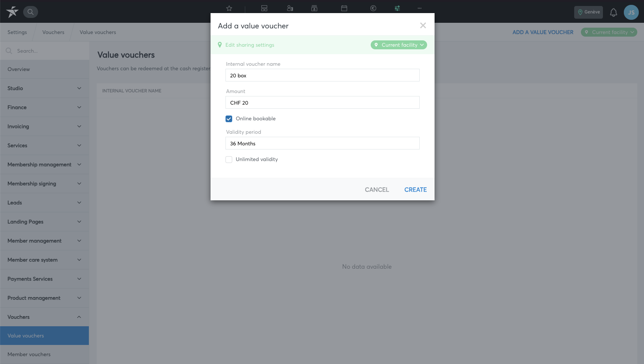Select Value vouchers sidebar item
Screen dimensions: 644x364
coord(44,336)
